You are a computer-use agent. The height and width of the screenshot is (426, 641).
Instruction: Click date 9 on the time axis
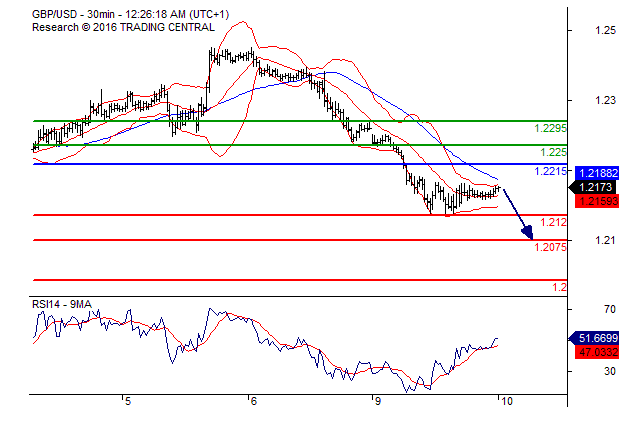tap(377, 401)
